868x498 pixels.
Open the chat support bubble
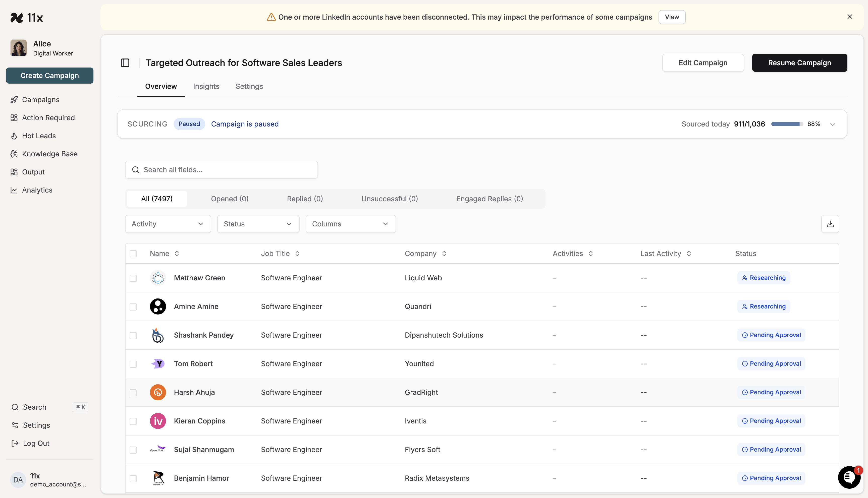pos(849,477)
